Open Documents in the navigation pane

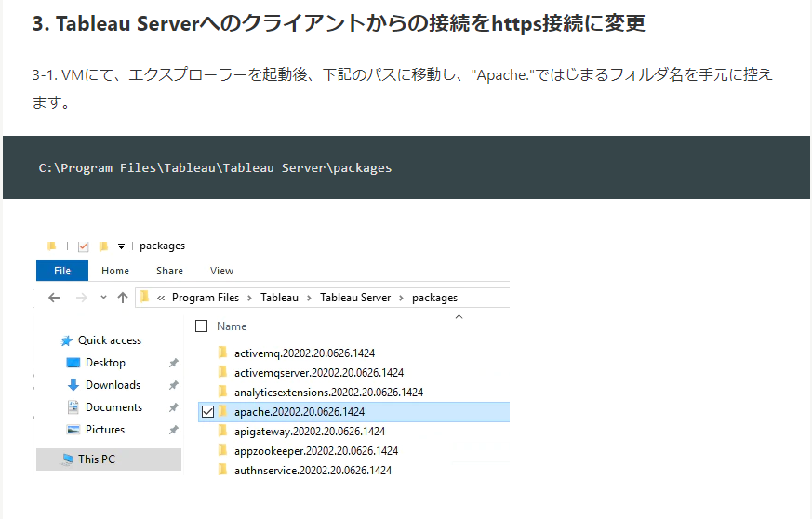pyautogui.click(x=113, y=407)
